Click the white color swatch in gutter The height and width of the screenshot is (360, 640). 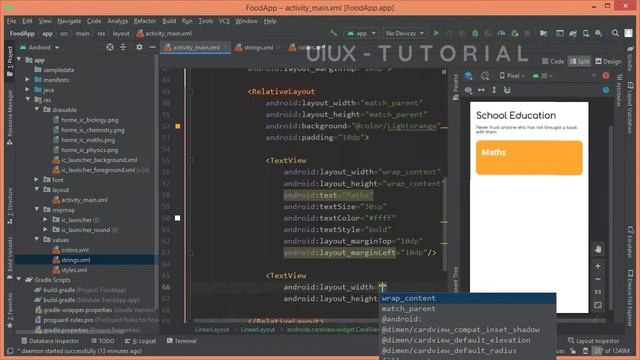pos(178,218)
